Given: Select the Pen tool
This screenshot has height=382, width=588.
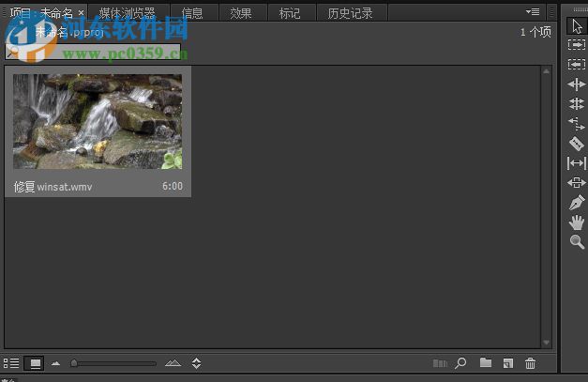Looking at the screenshot, I should (577, 203).
